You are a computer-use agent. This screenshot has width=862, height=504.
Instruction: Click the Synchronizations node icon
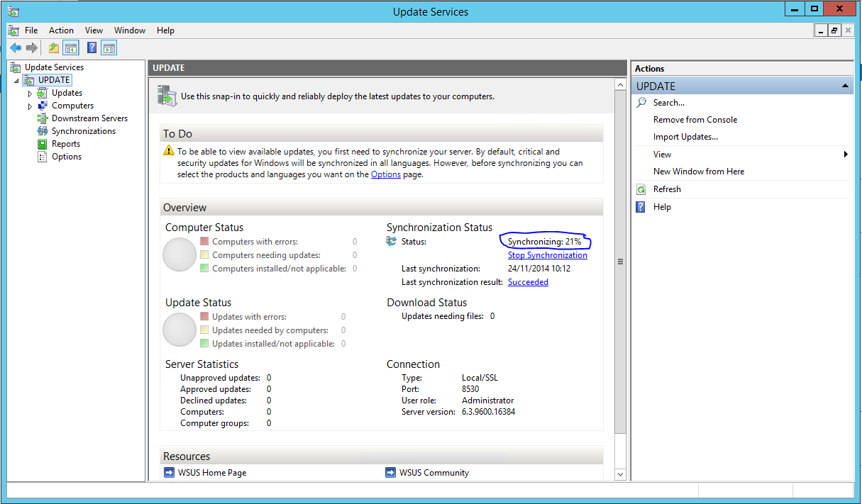click(43, 131)
